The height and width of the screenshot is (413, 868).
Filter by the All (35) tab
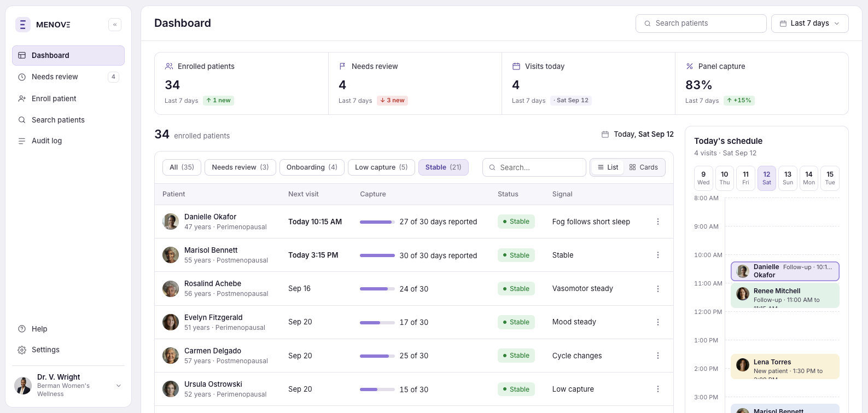click(x=182, y=167)
